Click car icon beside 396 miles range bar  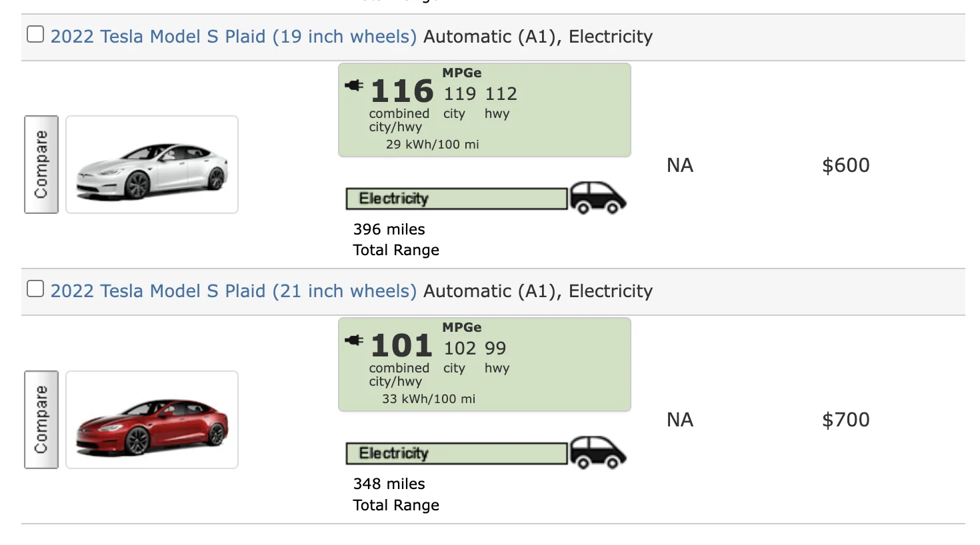[x=598, y=198]
